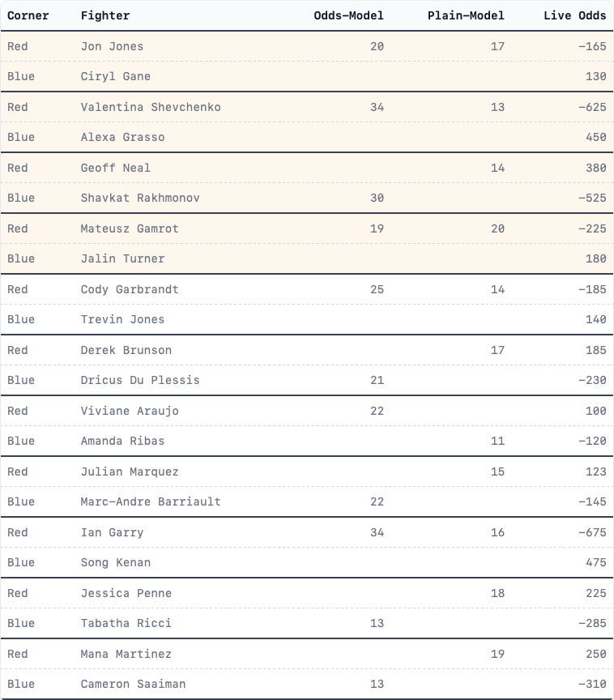
Task: Click the Fighter column header
Action: tap(105, 15)
